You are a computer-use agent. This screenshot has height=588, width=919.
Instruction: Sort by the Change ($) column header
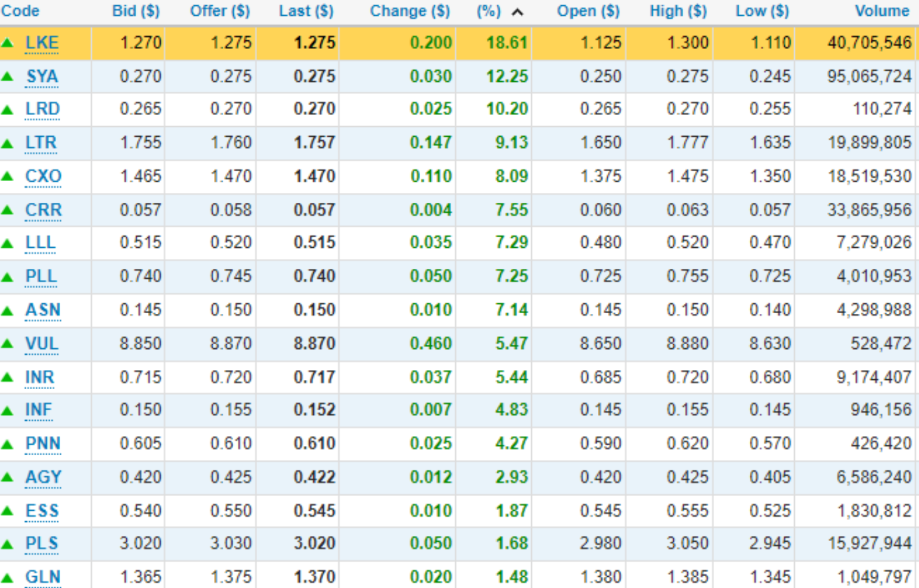[x=410, y=11]
